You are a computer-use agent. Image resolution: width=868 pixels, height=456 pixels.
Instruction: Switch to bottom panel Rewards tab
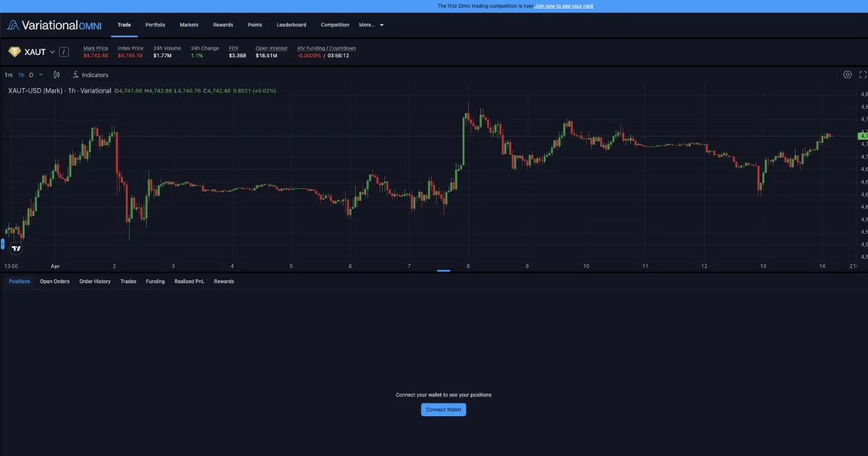pos(224,282)
